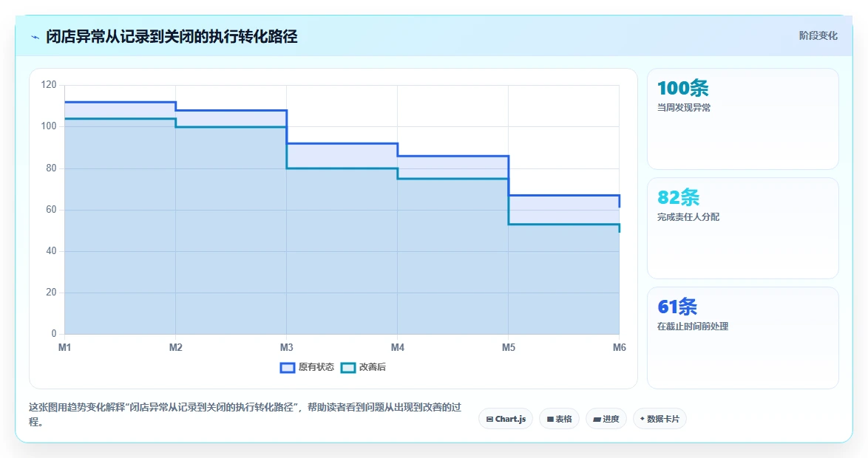This screenshot has height=458, width=868.
Task: Click the 完成责任人分配 label
Action: (688, 217)
